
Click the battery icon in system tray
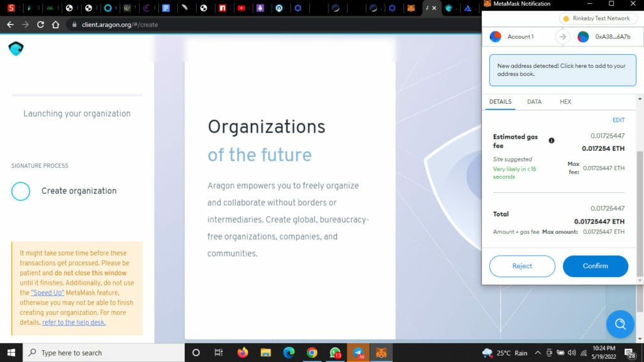point(560,353)
